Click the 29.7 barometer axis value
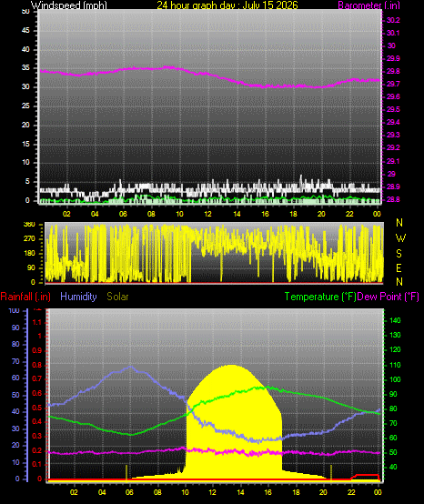The image size is (424, 504). click(x=393, y=84)
